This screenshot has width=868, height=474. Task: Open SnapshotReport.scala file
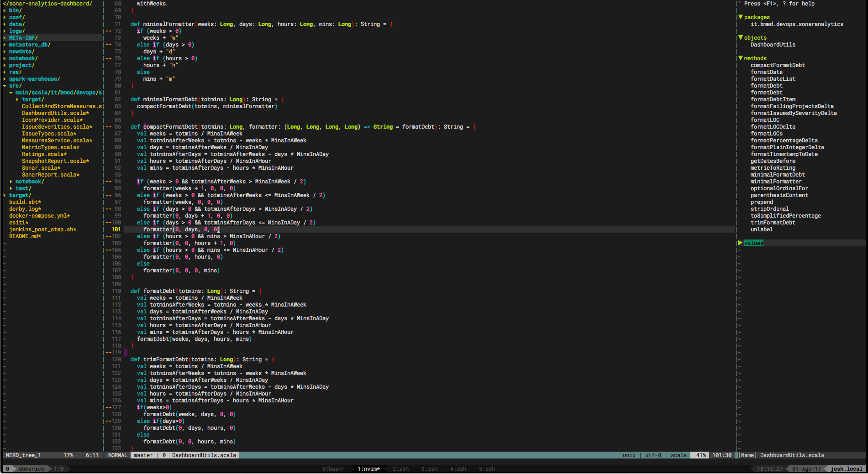tap(55, 161)
